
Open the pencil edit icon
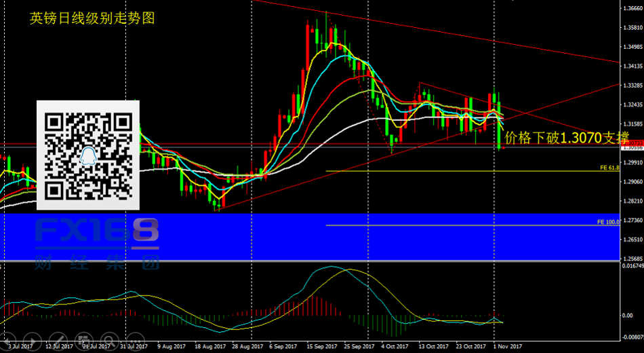coord(59,338)
